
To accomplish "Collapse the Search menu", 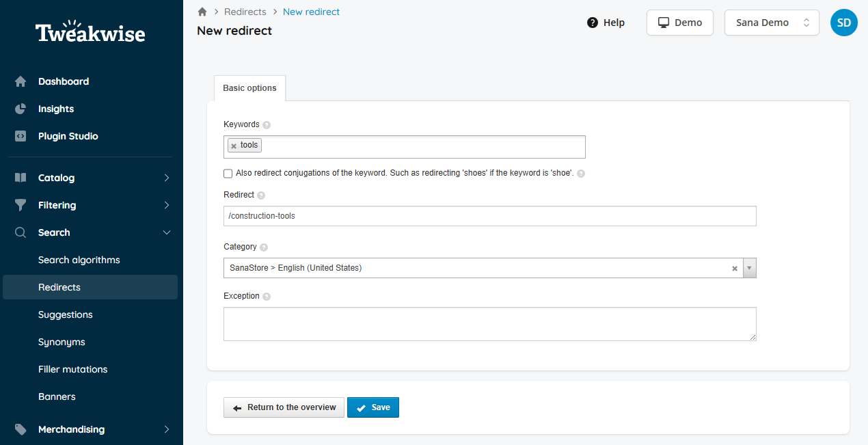I will click(167, 232).
